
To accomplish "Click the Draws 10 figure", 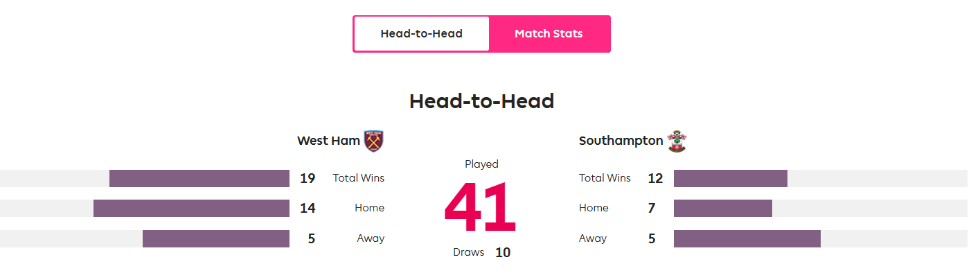I will point(503,252).
